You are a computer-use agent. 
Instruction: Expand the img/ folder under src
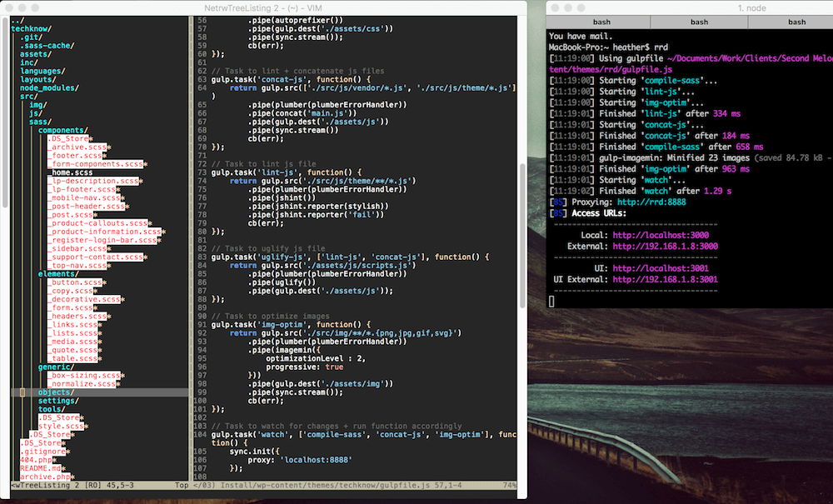pyautogui.click(x=38, y=105)
